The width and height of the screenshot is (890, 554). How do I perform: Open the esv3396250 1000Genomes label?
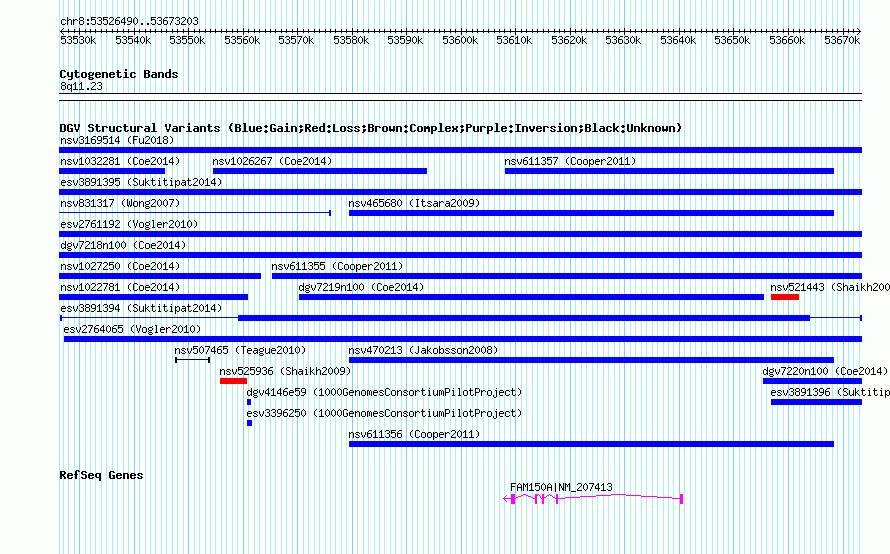384,413
